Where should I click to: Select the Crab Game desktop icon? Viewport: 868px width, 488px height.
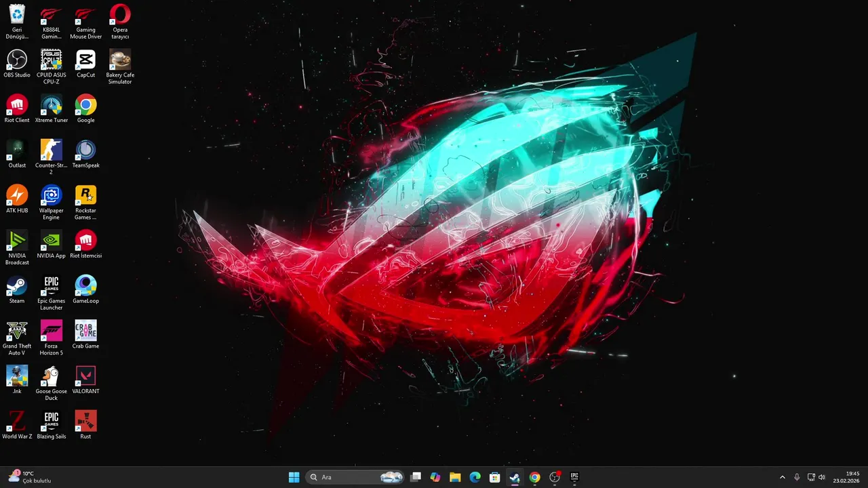pos(85,335)
